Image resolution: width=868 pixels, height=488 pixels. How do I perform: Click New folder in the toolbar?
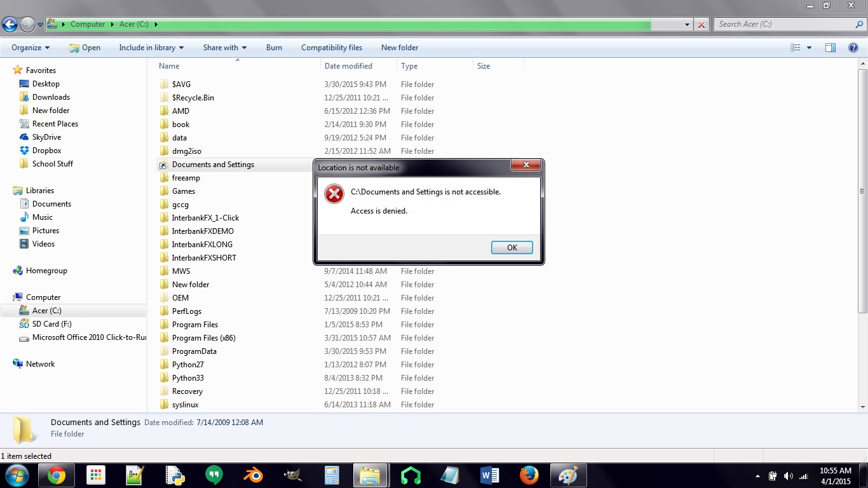tap(399, 48)
